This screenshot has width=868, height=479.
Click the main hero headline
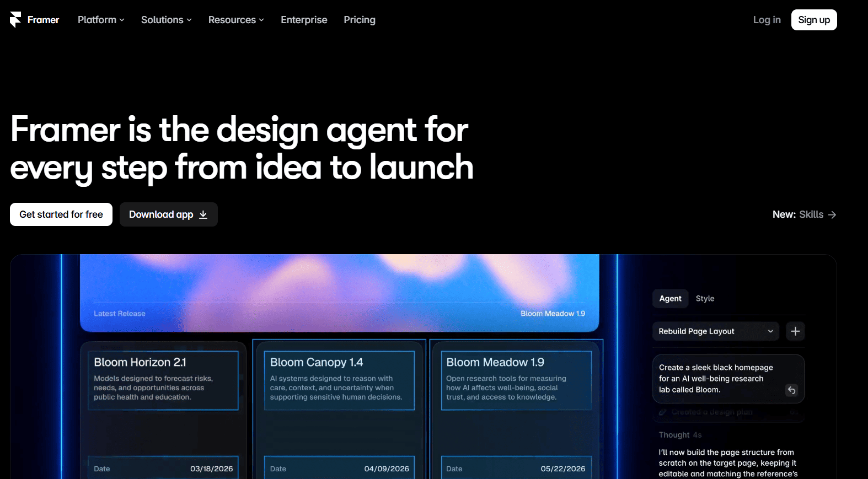coord(242,148)
